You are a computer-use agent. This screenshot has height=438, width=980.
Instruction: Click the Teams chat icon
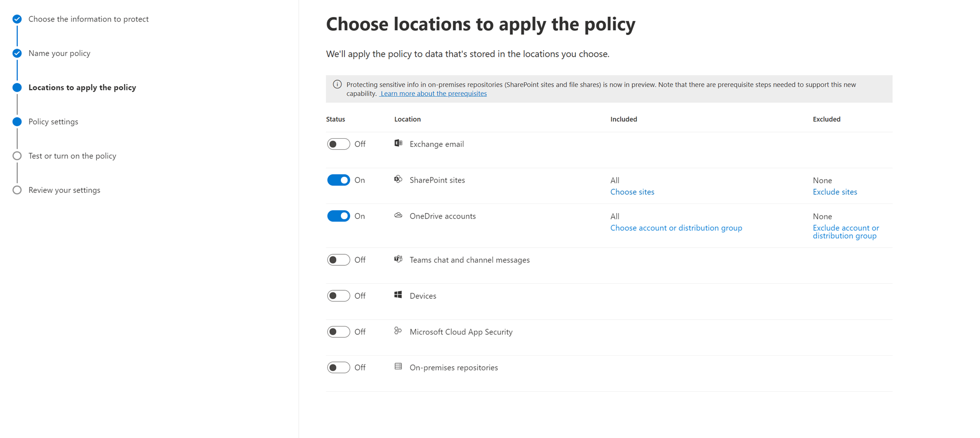click(x=398, y=259)
